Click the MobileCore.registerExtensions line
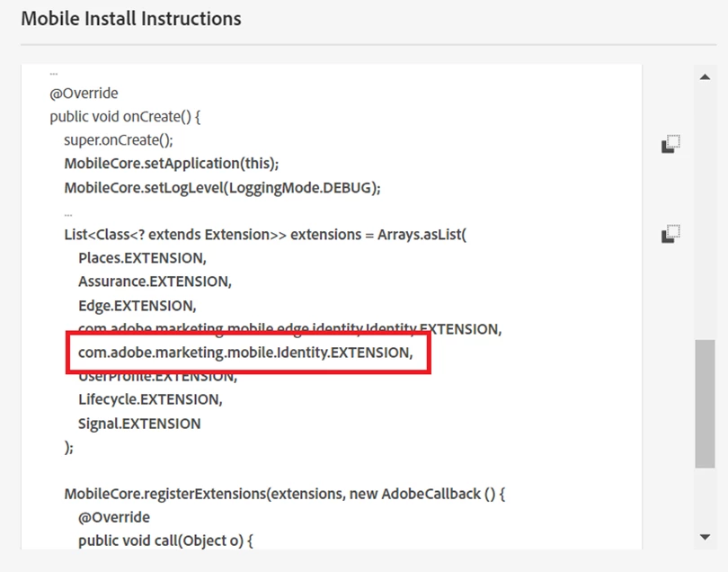The image size is (728, 572). click(285, 494)
